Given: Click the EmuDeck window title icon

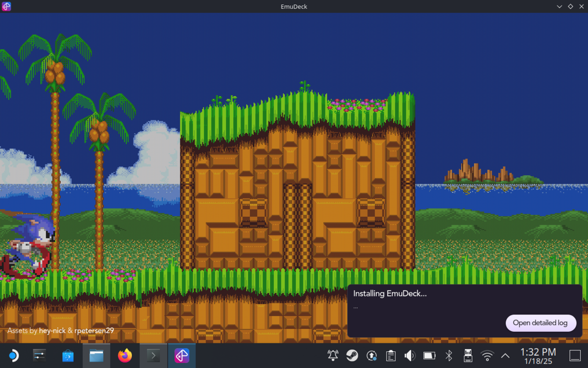Looking at the screenshot, I should pos(6,6).
